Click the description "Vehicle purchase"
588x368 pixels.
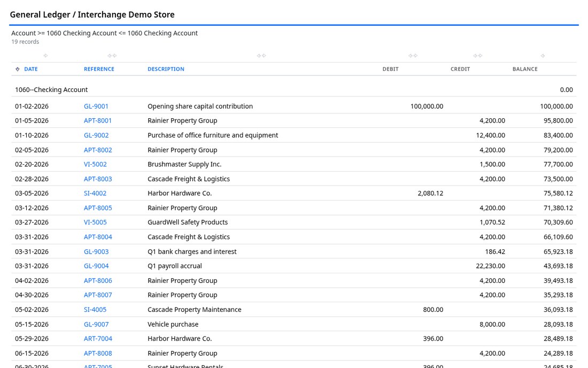point(173,324)
